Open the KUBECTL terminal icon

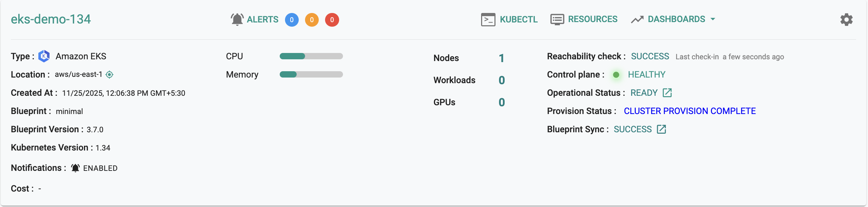tap(488, 20)
